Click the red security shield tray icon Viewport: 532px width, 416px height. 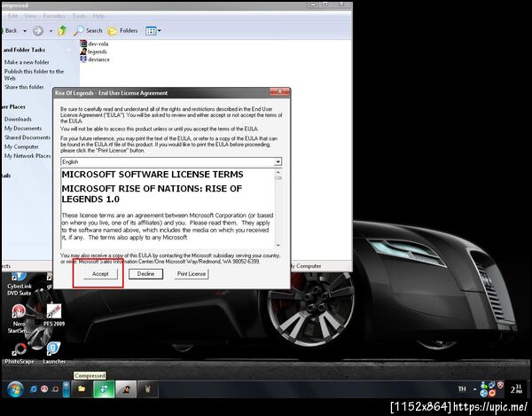(500, 385)
